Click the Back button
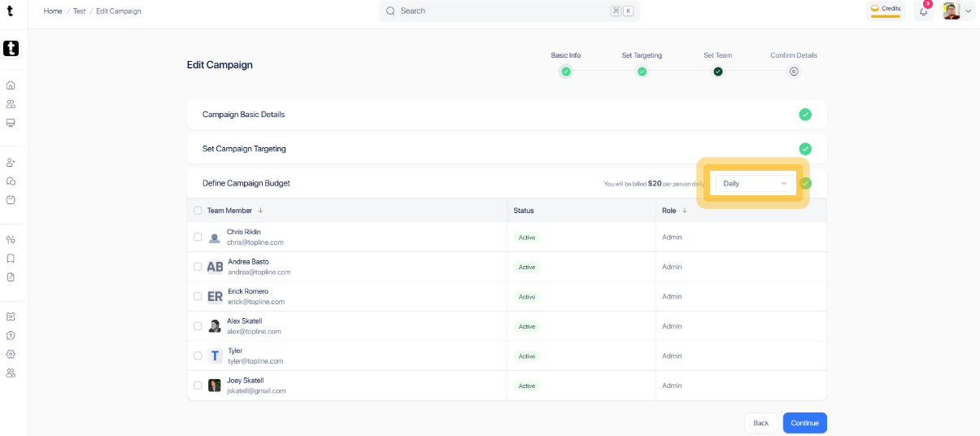The image size is (980, 436). click(x=760, y=423)
